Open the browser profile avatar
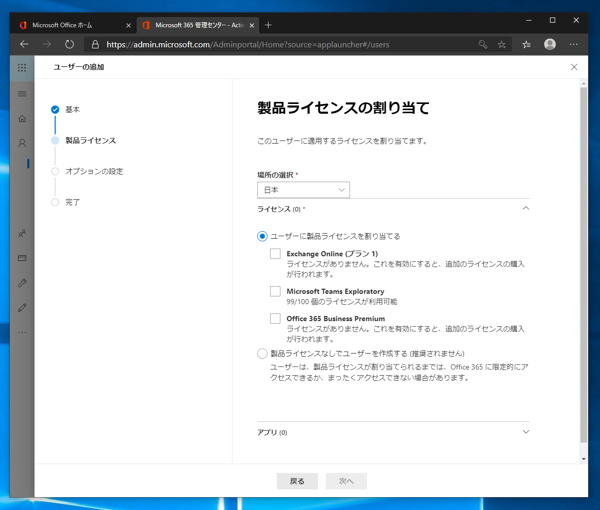Viewport: 600px width, 510px height. [550, 44]
